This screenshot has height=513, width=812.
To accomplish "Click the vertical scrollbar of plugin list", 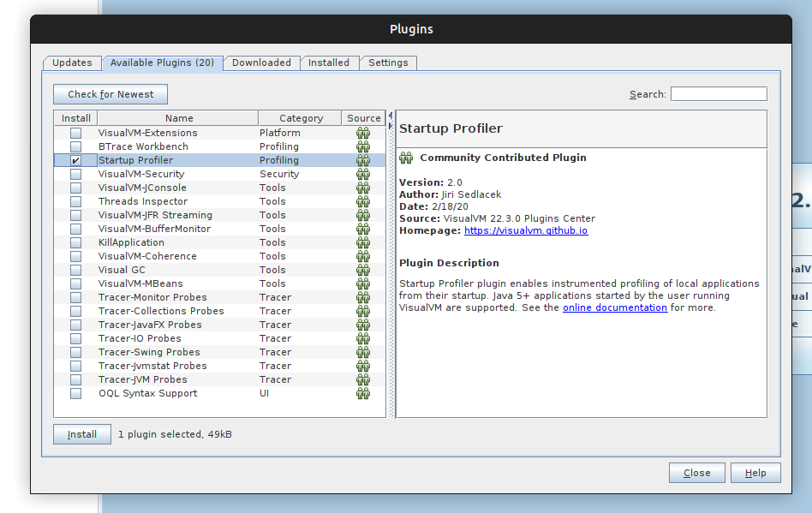I will [389, 257].
